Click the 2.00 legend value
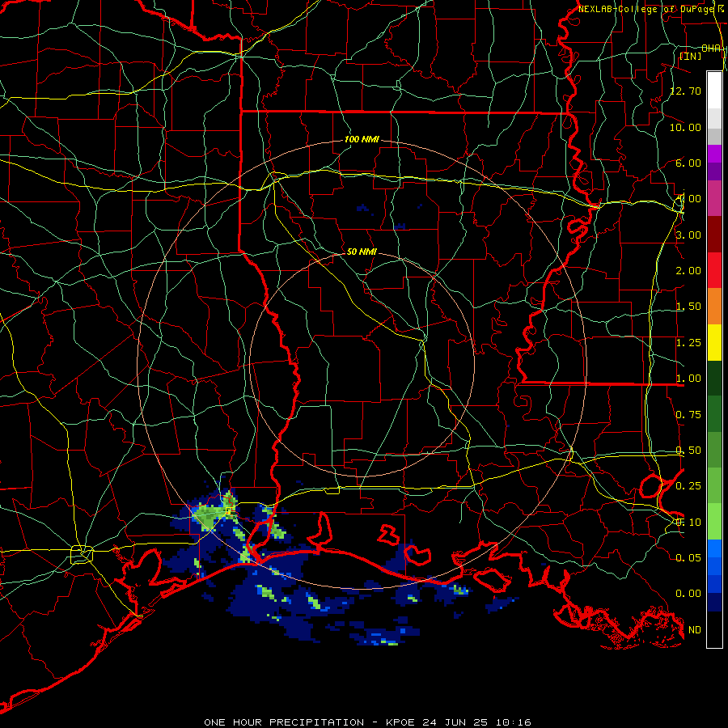The width and height of the screenshot is (728, 728). pyautogui.click(x=688, y=271)
